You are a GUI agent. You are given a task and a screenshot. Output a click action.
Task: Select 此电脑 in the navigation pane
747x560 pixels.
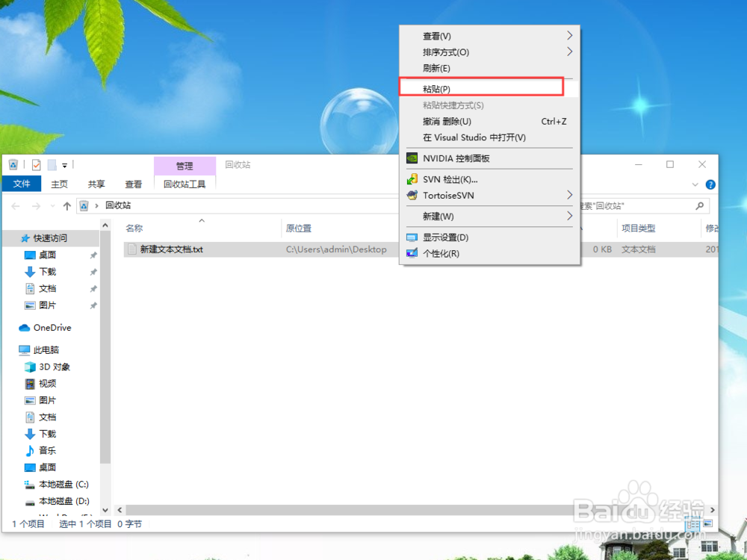point(45,349)
